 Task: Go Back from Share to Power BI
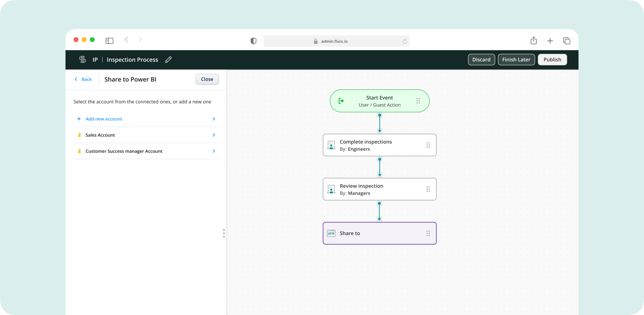[83, 79]
